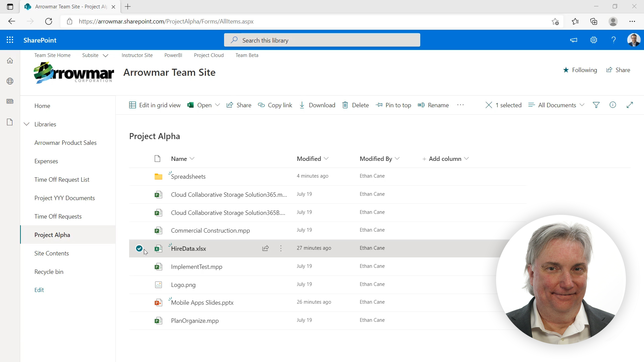Toggle the Following star for this site
The height and width of the screenshot is (362, 644).
click(566, 70)
